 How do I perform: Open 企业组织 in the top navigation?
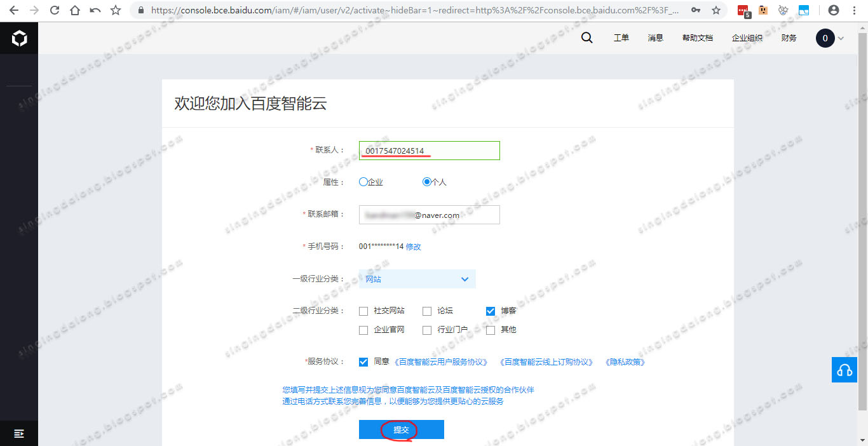point(747,38)
